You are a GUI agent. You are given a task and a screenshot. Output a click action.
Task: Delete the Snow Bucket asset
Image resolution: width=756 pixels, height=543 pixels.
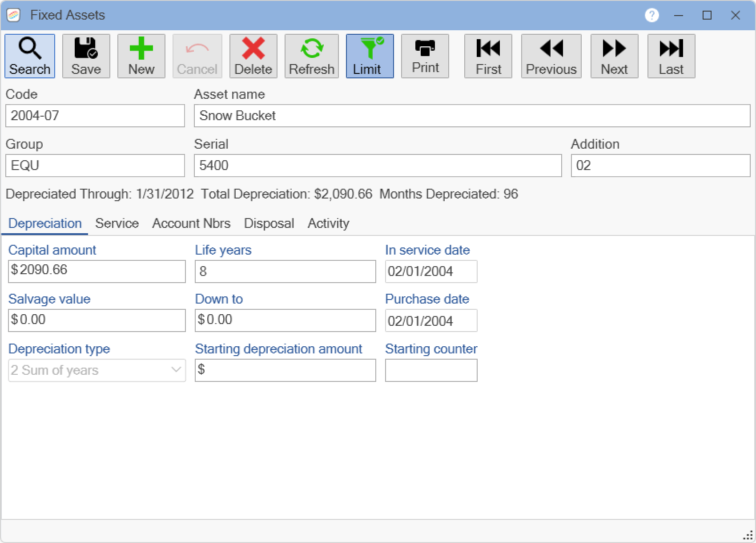pyautogui.click(x=253, y=56)
